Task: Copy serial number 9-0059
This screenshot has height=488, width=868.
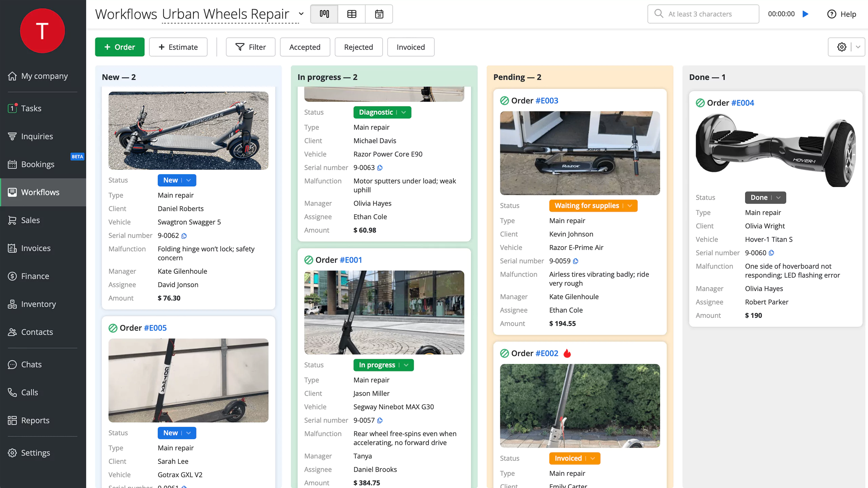Action: [575, 261]
